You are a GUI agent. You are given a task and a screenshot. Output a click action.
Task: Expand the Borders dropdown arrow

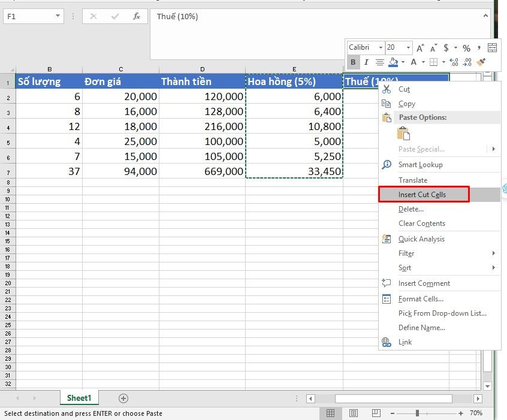click(x=443, y=61)
